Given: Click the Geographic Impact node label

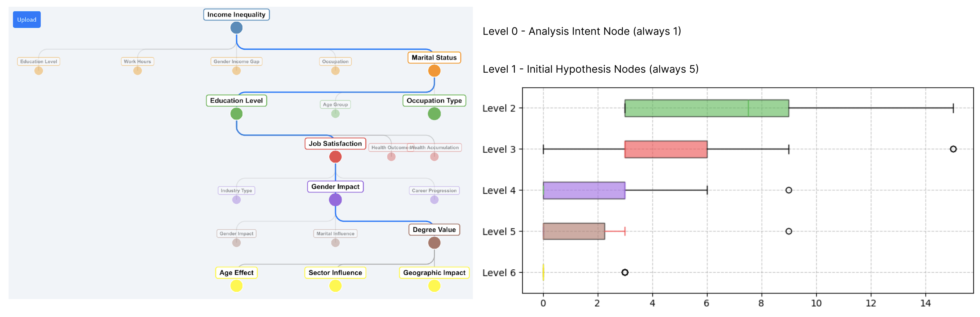Looking at the screenshot, I should click(434, 272).
